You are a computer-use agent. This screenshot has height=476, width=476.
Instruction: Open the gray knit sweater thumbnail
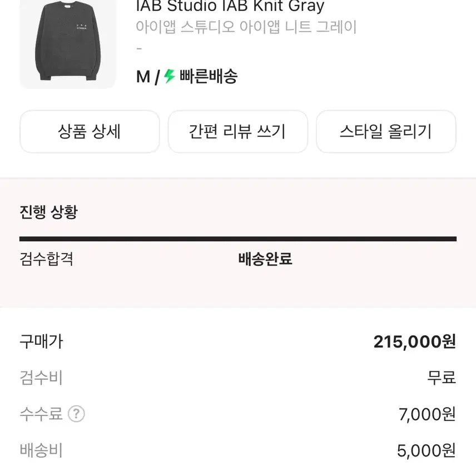(67, 43)
